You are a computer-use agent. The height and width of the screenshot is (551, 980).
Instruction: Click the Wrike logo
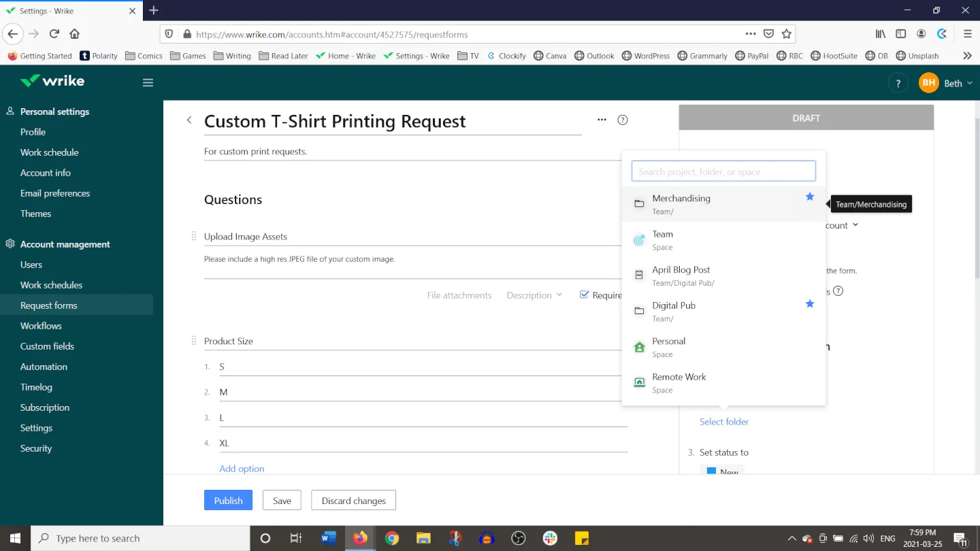click(52, 81)
